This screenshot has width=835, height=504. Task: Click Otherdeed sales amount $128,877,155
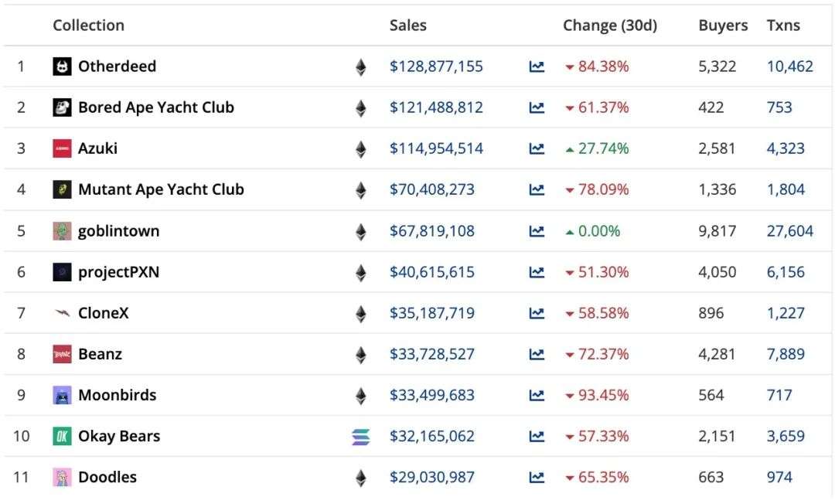coord(436,66)
